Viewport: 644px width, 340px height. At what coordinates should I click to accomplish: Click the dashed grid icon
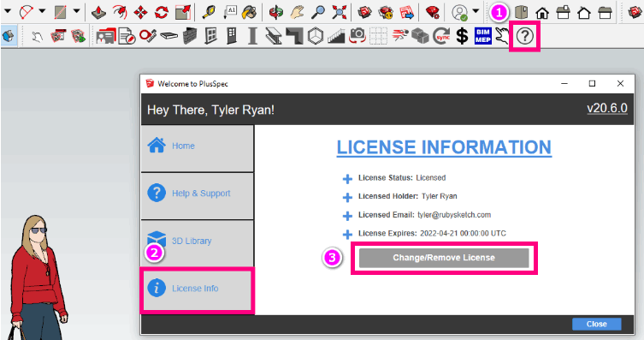[x=378, y=36]
